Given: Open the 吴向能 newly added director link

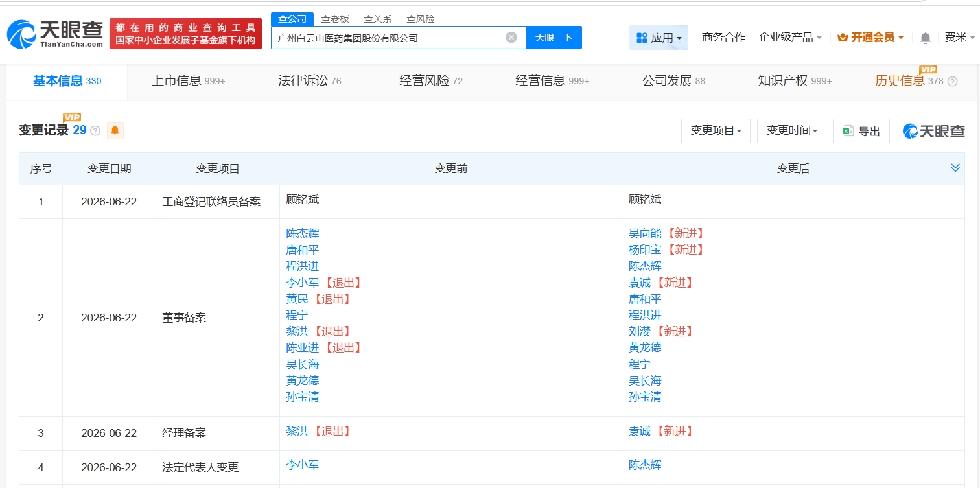Looking at the screenshot, I should [x=645, y=233].
